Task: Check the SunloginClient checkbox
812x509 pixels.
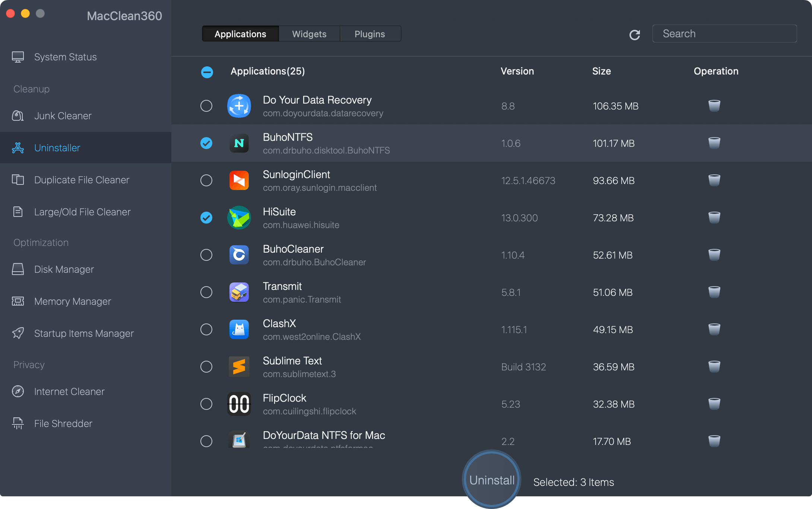Action: coord(206,180)
